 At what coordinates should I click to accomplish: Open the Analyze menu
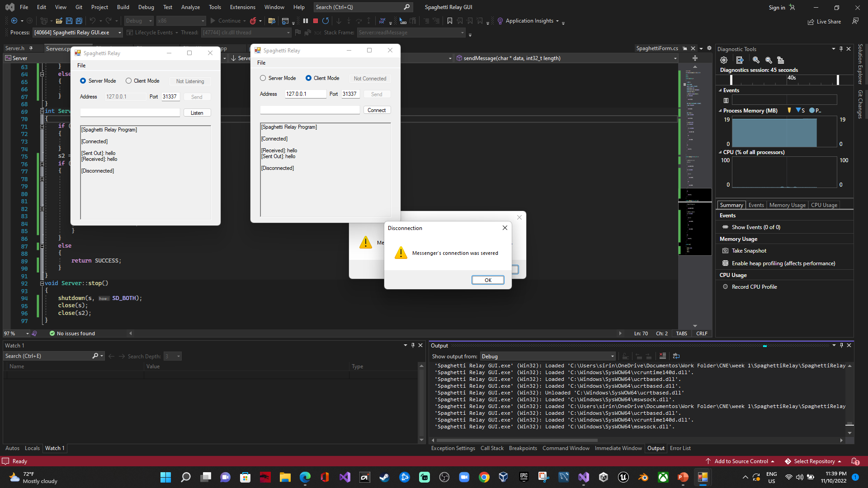pyautogui.click(x=190, y=7)
